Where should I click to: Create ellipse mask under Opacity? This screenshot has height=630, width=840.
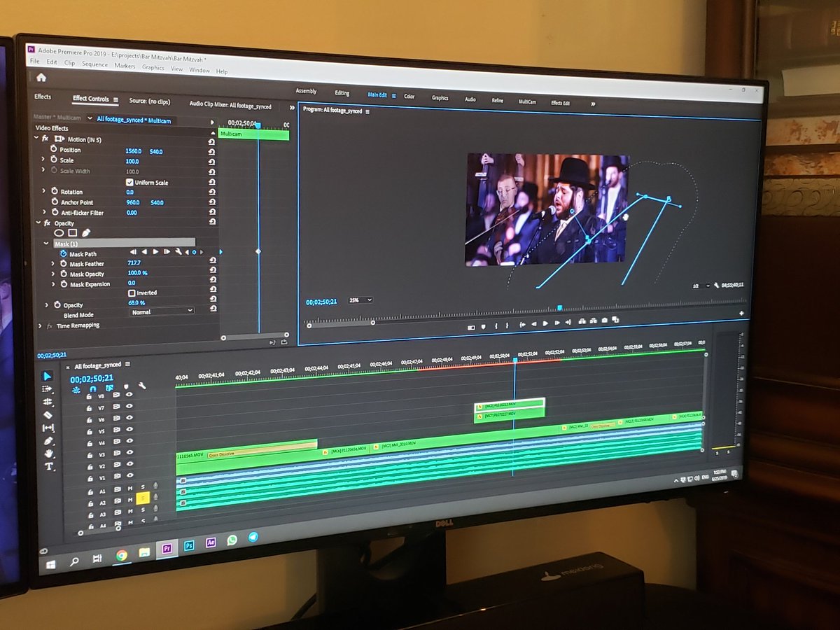[59, 232]
